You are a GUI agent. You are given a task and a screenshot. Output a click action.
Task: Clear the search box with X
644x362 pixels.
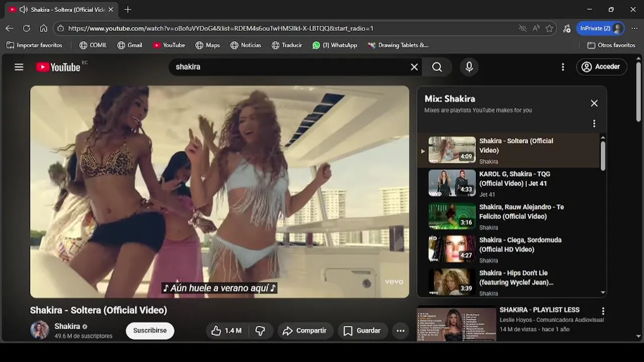(x=414, y=67)
